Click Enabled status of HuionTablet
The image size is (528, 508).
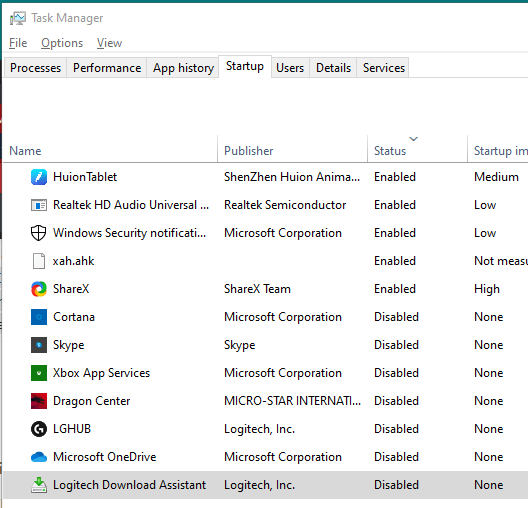395,177
